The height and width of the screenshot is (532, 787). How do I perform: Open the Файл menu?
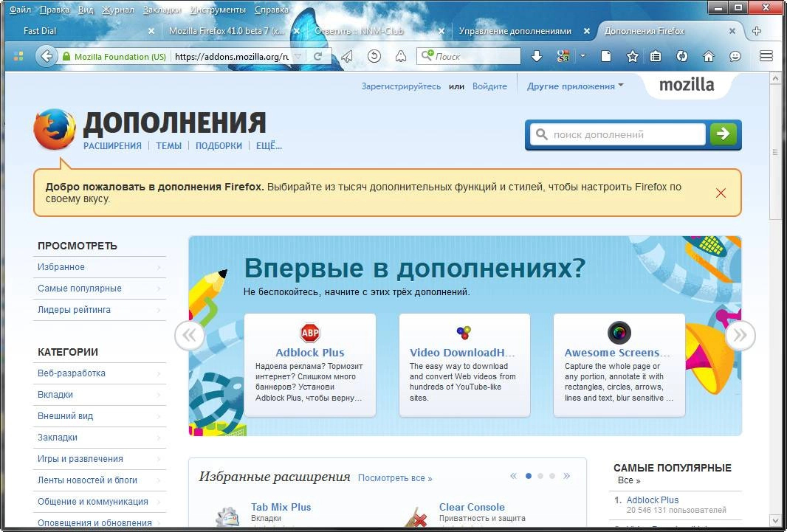click(21, 10)
